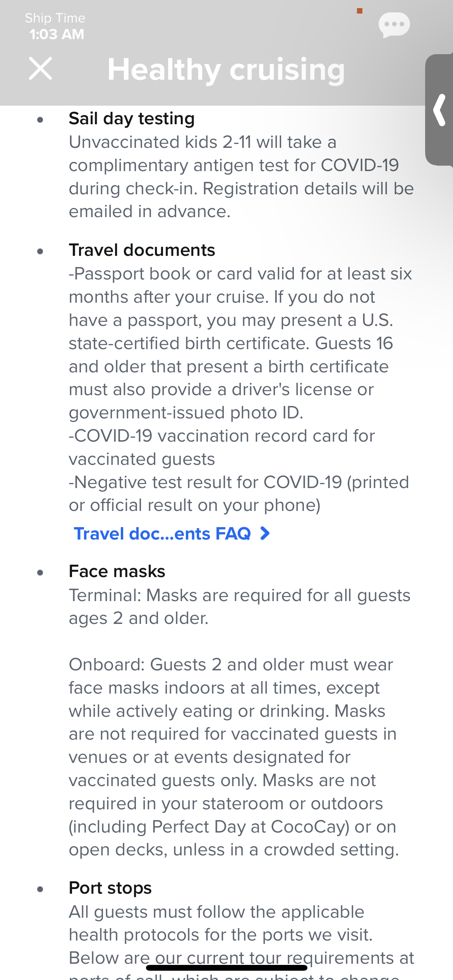Tap the Healthy cruising title
Screen dimensions: 453x980
(226, 70)
